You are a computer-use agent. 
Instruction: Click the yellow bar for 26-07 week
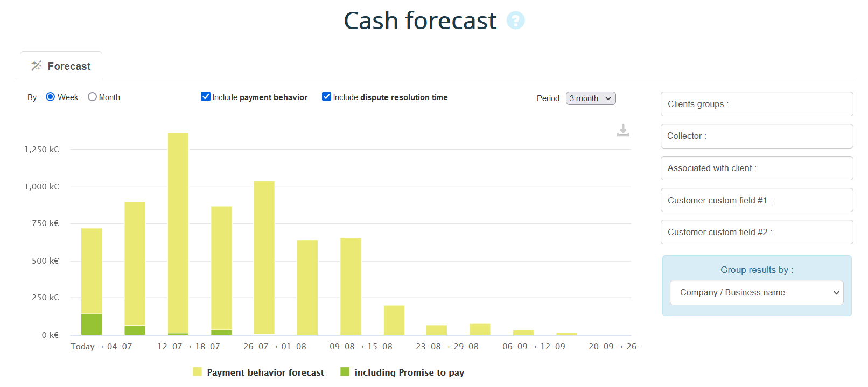coord(264,257)
